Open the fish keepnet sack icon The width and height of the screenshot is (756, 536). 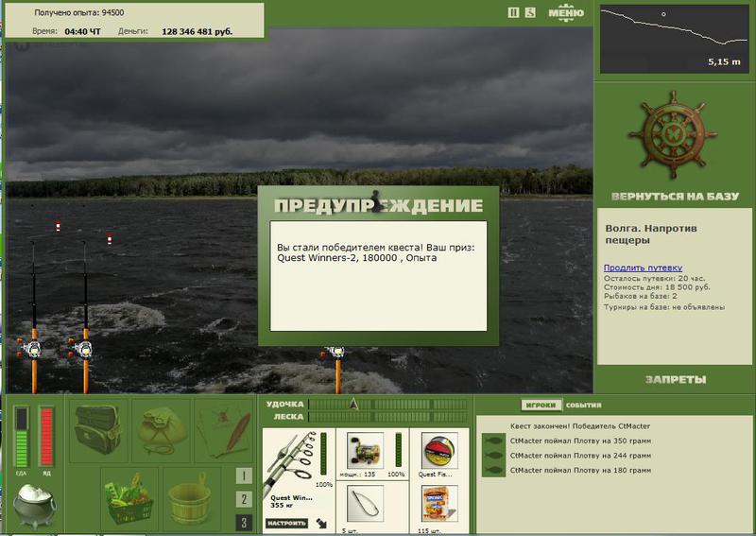pyautogui.click(x=162, y=430)
